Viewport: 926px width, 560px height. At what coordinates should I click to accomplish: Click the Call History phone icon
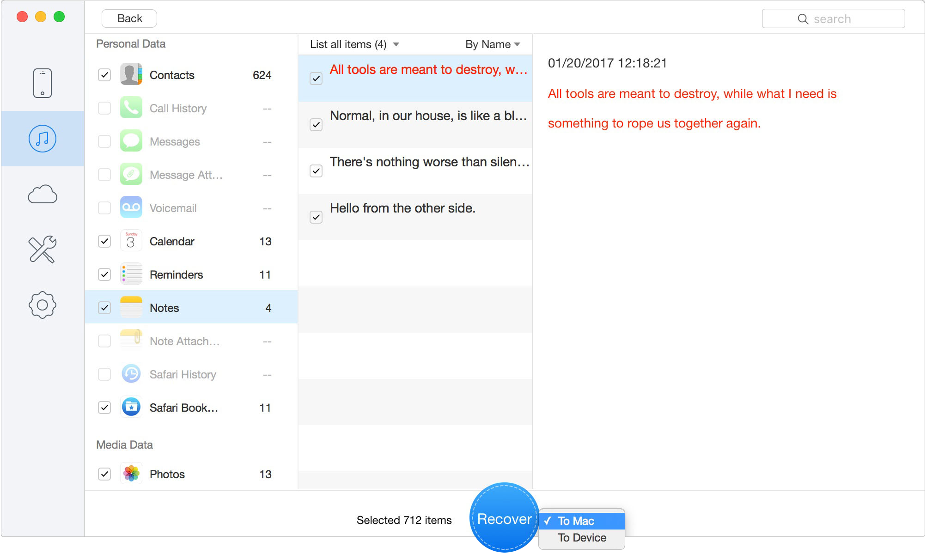pos(131,108)
